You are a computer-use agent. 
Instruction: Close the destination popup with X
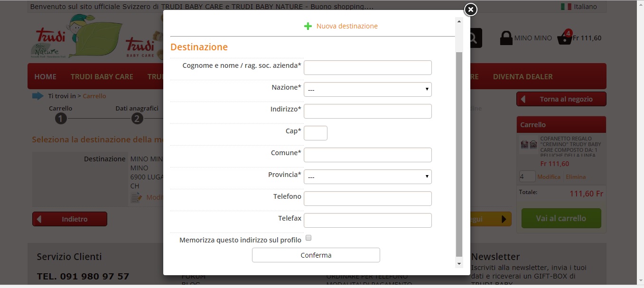(470, 9)
